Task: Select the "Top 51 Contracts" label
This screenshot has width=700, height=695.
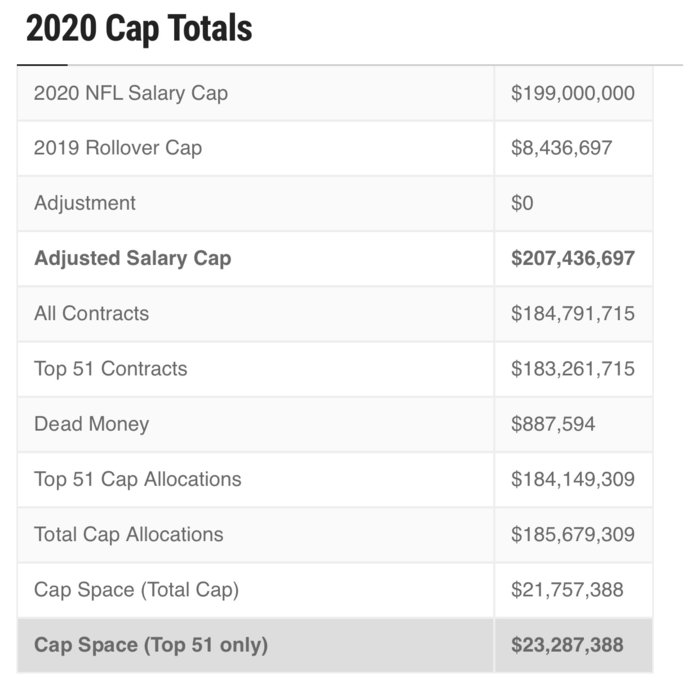Action: coord(110,368)
